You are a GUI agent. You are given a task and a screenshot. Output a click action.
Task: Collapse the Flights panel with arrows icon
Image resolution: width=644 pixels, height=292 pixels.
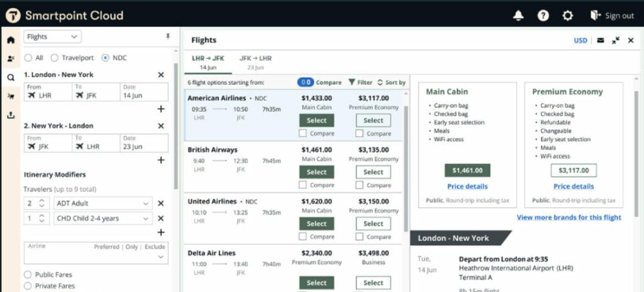(x=616, y=40)
